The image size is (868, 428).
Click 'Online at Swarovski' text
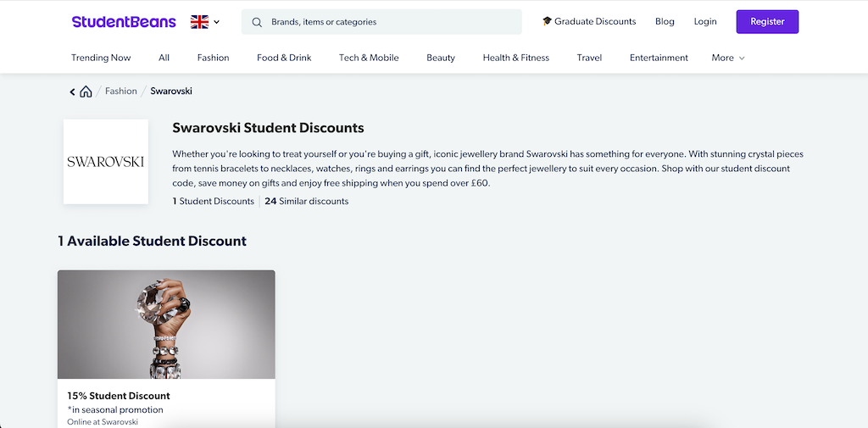[103, 422]
